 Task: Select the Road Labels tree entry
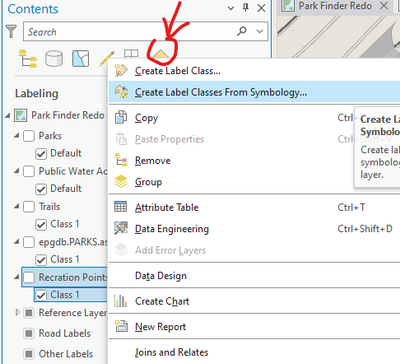click(65, 334)
